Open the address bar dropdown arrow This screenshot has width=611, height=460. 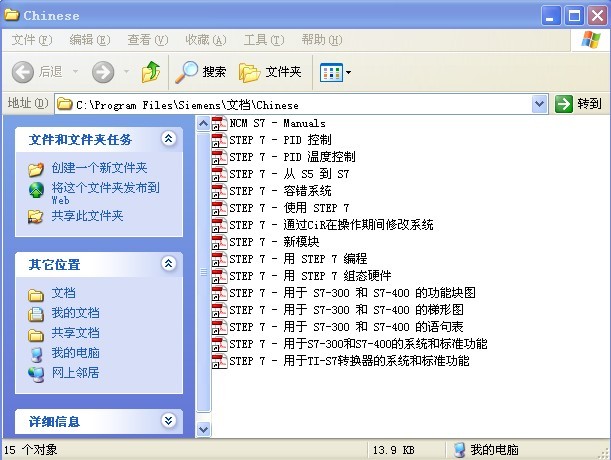click(540, 104)
